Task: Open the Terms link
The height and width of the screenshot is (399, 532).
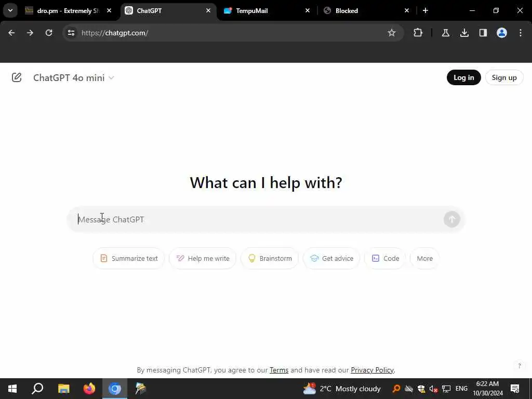Action: [x=279, y=370]
